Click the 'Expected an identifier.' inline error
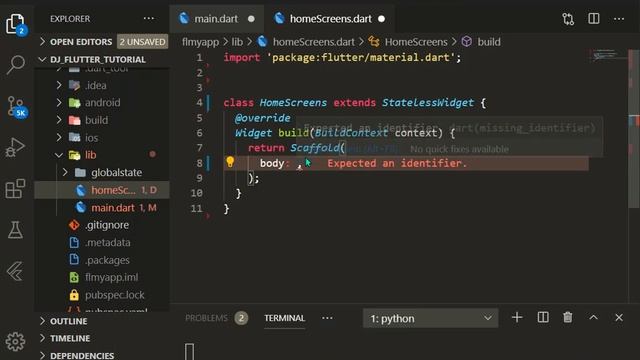This screenshot has width=640, height=360. (397, 163)
